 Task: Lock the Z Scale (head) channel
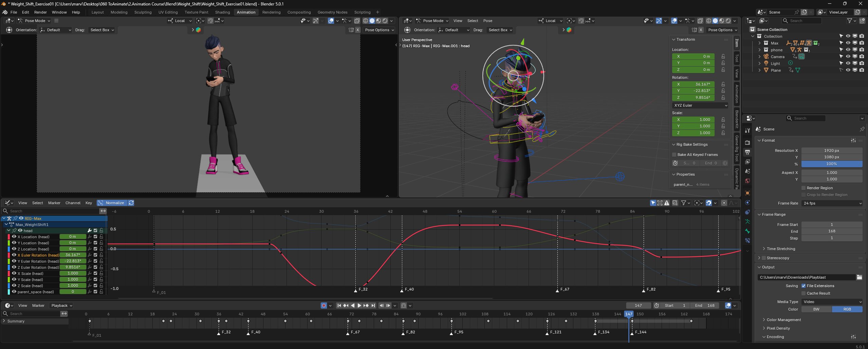101,286
